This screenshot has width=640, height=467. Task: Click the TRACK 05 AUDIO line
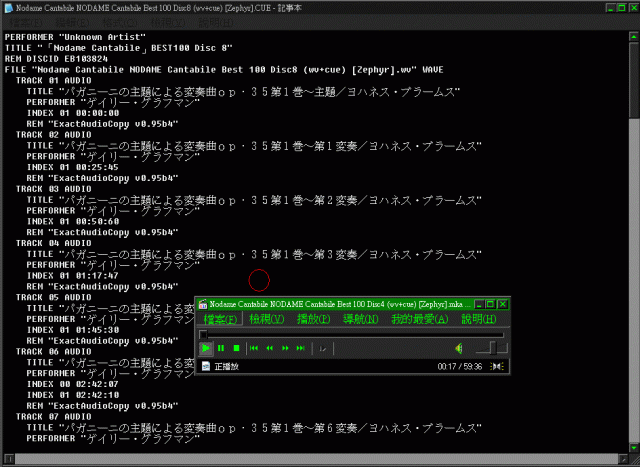click(53, 298)
